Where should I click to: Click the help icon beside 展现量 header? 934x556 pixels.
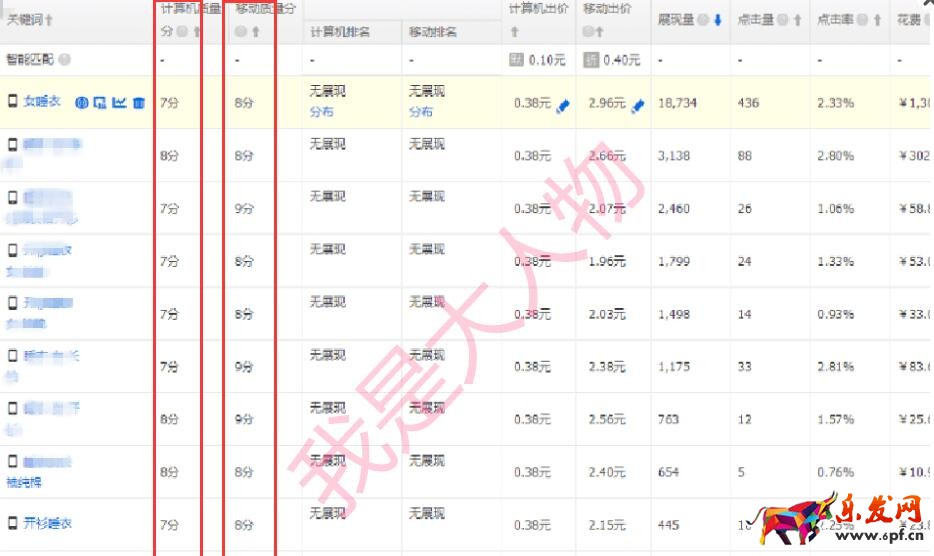pyautogui.click(x=703, y=20)
